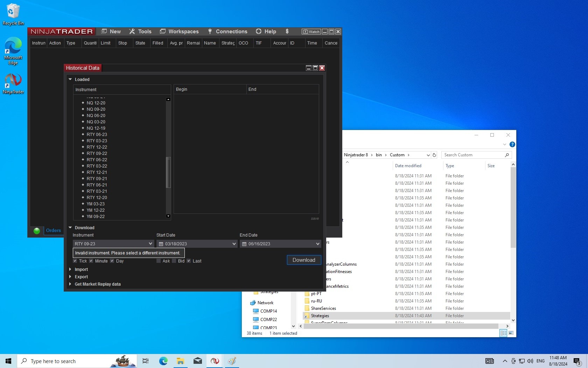Click the dollar sign icon in NinjaTrader toolbar
The image size is (588, 368).
click(287, 32)
